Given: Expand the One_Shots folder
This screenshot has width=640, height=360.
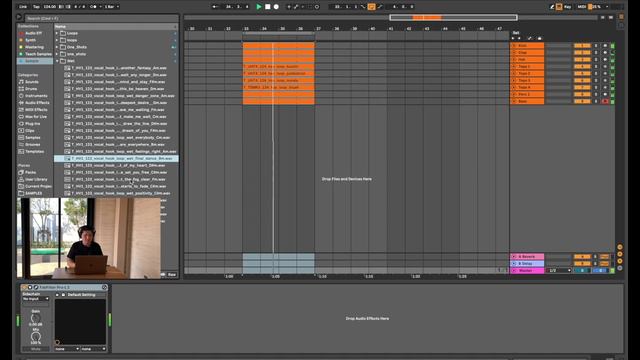Looking at the screenshot, I should 57,47.
